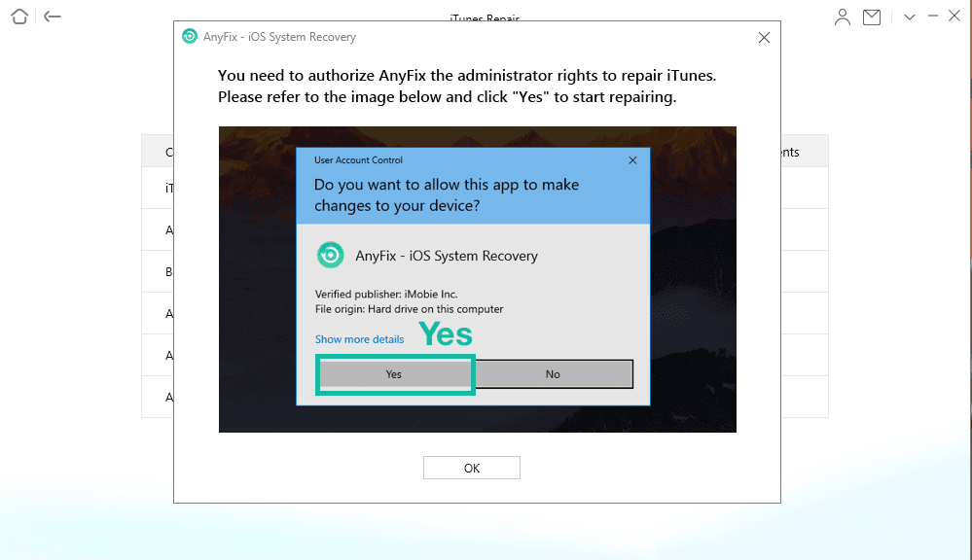Click OK to confirm the dialog
The height and width of the screenshot is (560, 972).
coord(472,468)
